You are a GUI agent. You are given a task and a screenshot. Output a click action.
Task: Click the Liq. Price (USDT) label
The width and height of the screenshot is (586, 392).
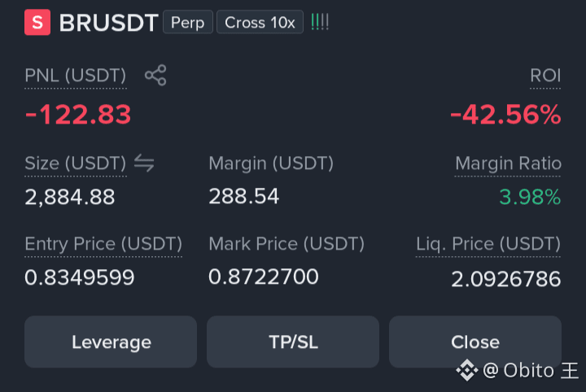[488, 244]
